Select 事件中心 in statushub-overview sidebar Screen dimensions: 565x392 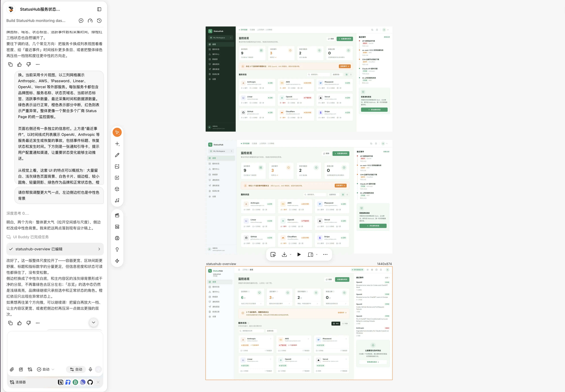point(220,292)
